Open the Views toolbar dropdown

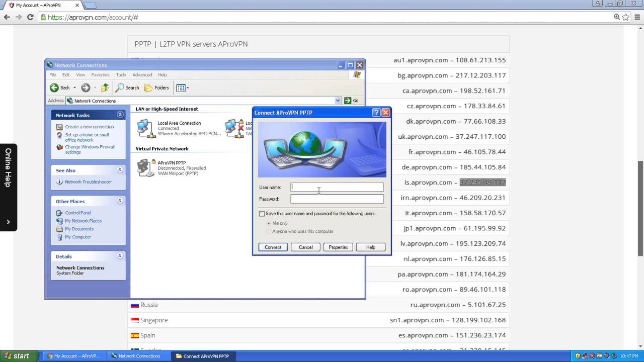[182, 87]
